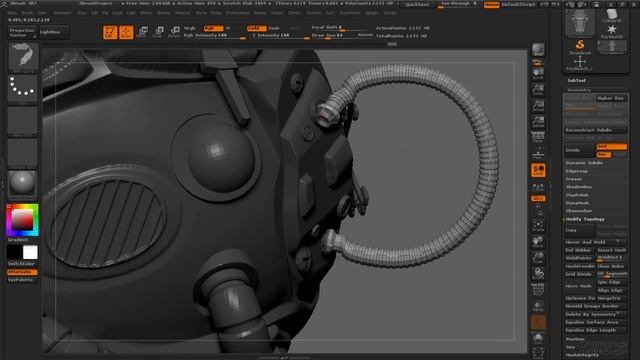640x360 pixels.
Task: Click the Rotate icon in right shelf
Action: pos(538,273)
